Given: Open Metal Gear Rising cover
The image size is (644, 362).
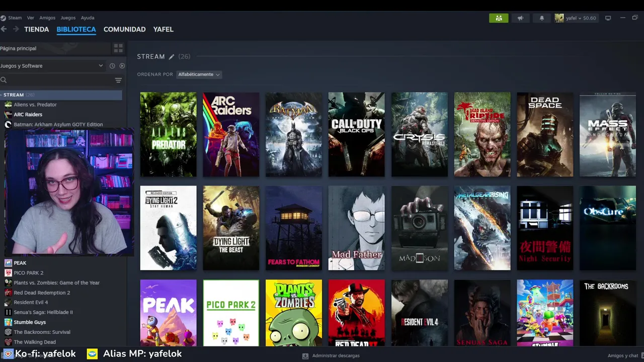Looking at the screenshot, I should pos(482,228).
